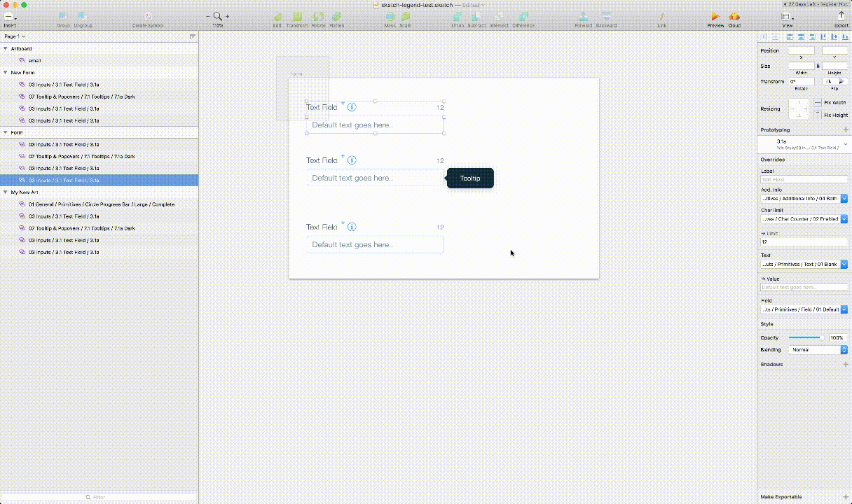Open the Cloud upload tool
852x504 pixels.
(734, 16)
